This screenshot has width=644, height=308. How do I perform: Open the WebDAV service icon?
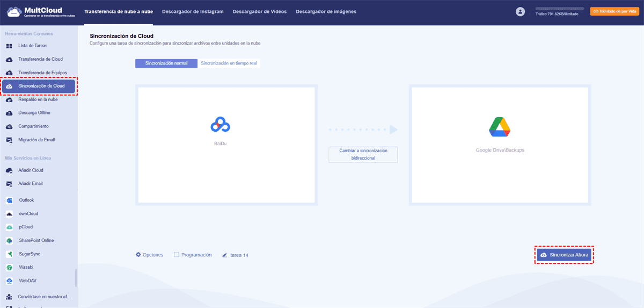(x=9, y=281)
